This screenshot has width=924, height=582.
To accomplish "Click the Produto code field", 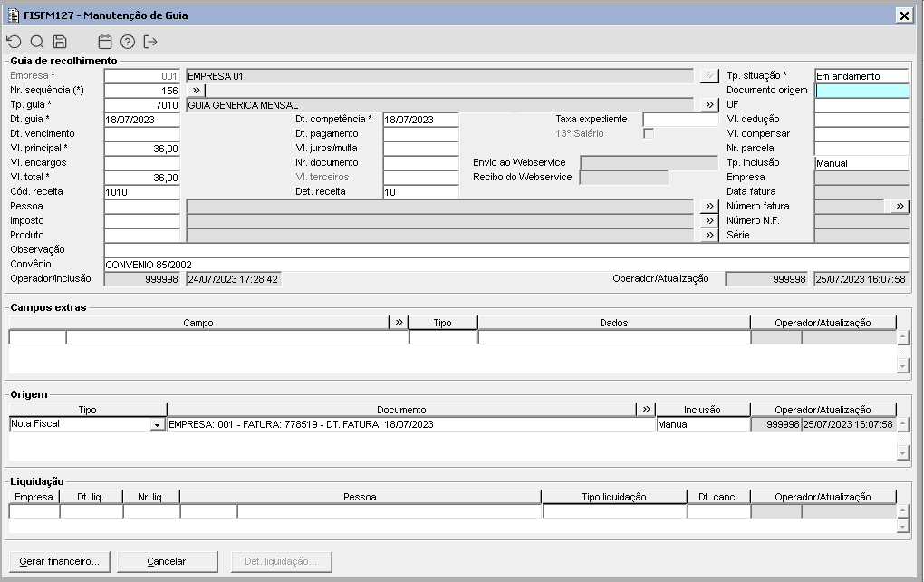I will click(142, 236).
